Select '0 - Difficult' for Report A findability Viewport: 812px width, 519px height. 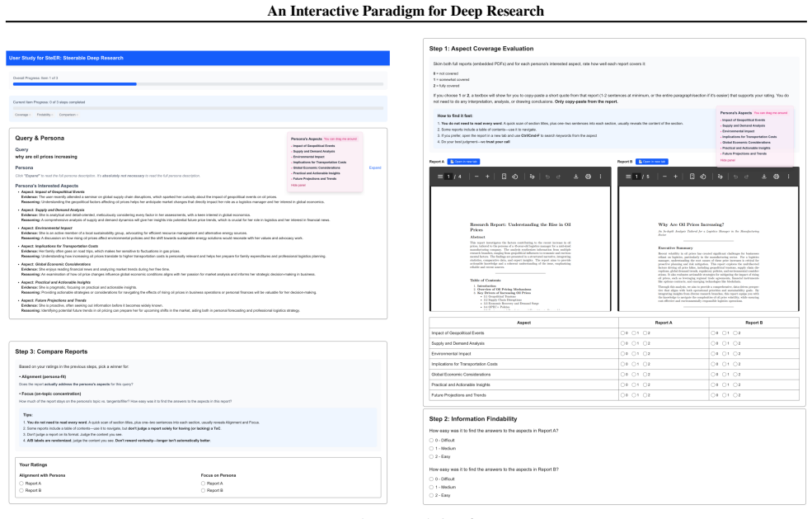(x=431, y=440)
